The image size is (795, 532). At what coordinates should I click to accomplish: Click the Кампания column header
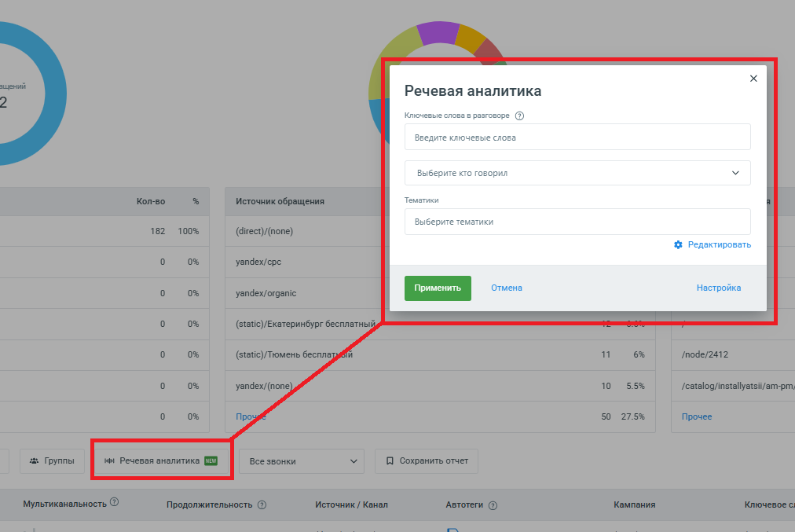click(x=634, y=504)
